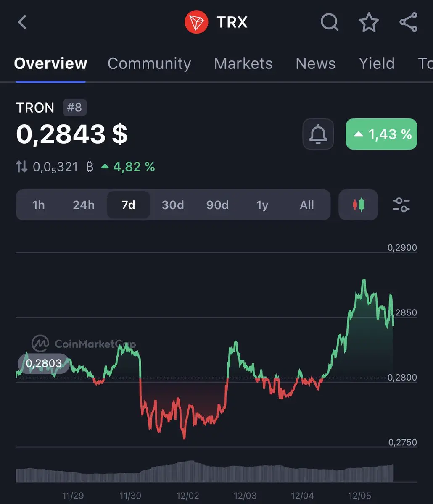
Task: Switch to candlestick chart view
Action: click(x=358, y=205)
